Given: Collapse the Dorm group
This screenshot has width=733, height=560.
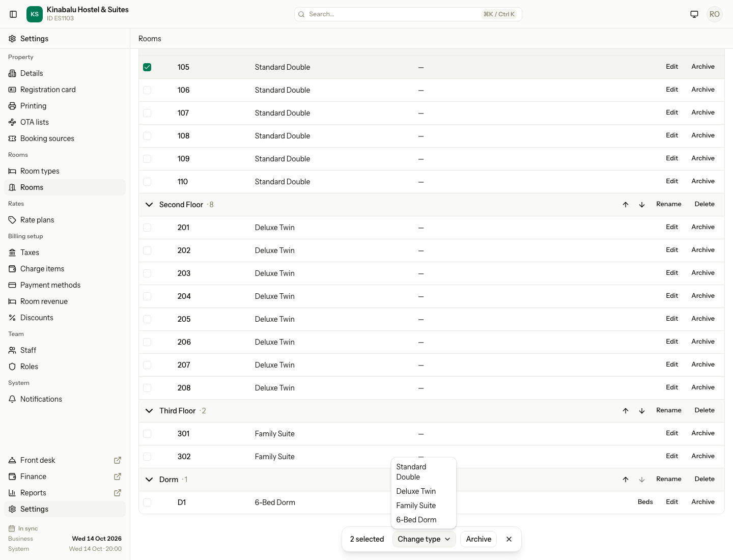Looking at the screenshot, I should (x=149, y=480).
